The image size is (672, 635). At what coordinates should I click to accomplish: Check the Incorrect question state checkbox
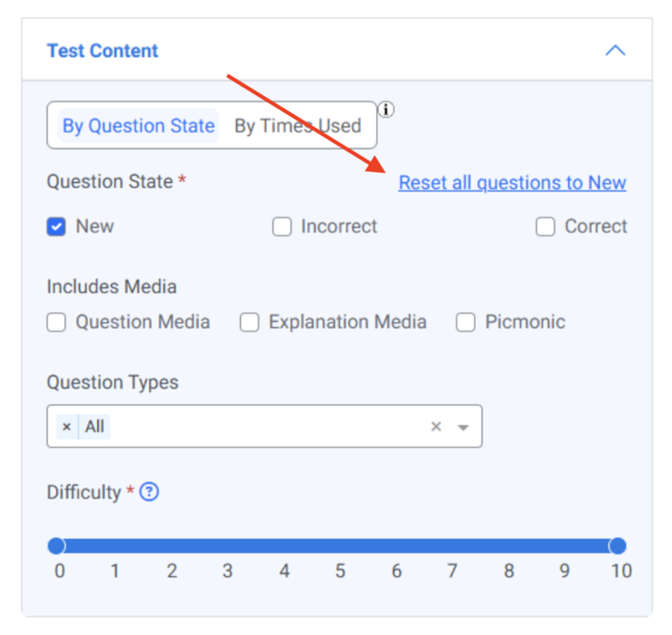(282, 227)
